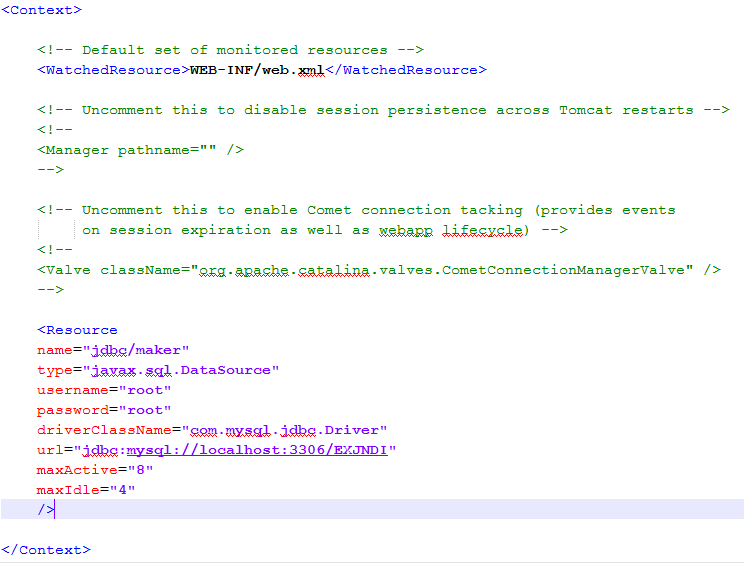Click the opening Resource tag
This screenshot has width=744, height=563.
pyautogui.click(x=78, y=330)
